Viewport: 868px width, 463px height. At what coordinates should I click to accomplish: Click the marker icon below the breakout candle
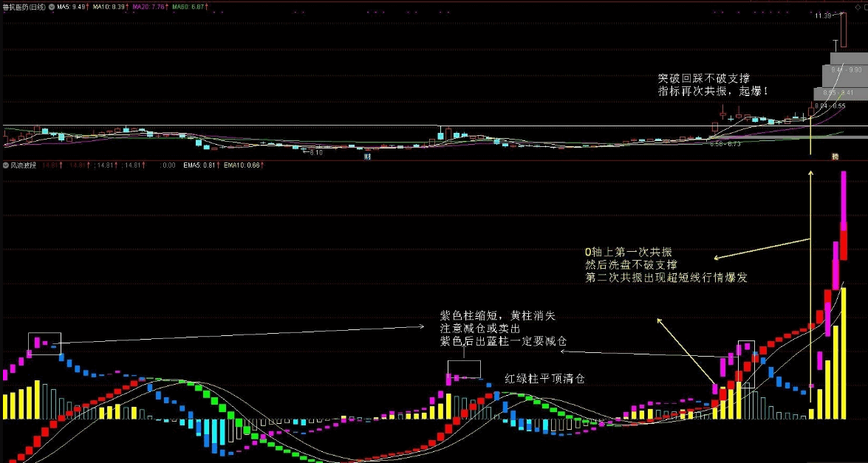[x=835, y=157]
